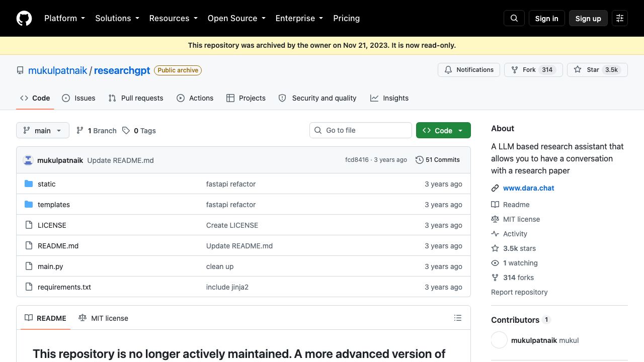
Task: Click the repository icon before mukulpatnaik
Action: 20,70
